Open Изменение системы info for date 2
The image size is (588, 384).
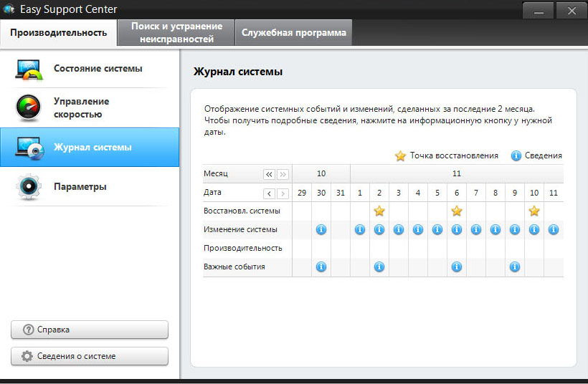pos(379,229)
